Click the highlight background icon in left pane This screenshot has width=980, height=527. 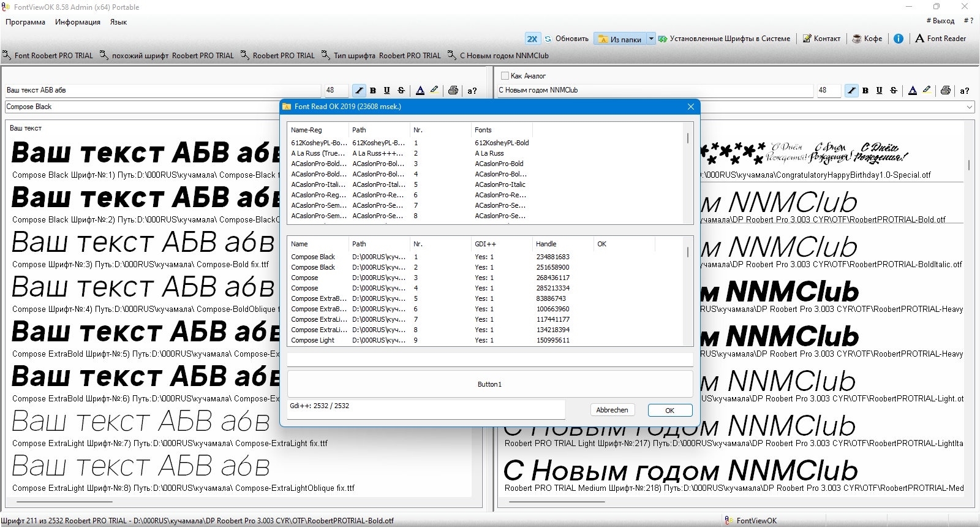coord(434,90)
